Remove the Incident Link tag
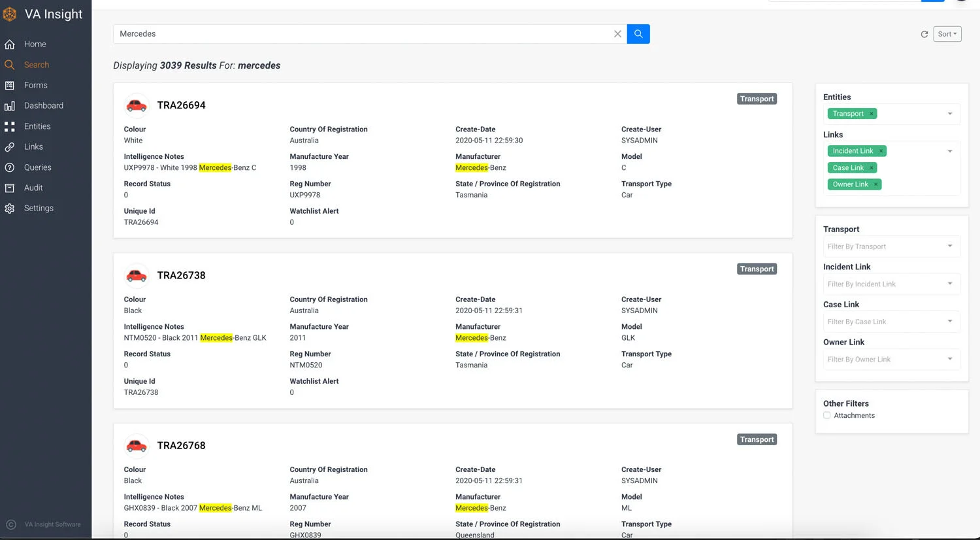 [881, 151]
